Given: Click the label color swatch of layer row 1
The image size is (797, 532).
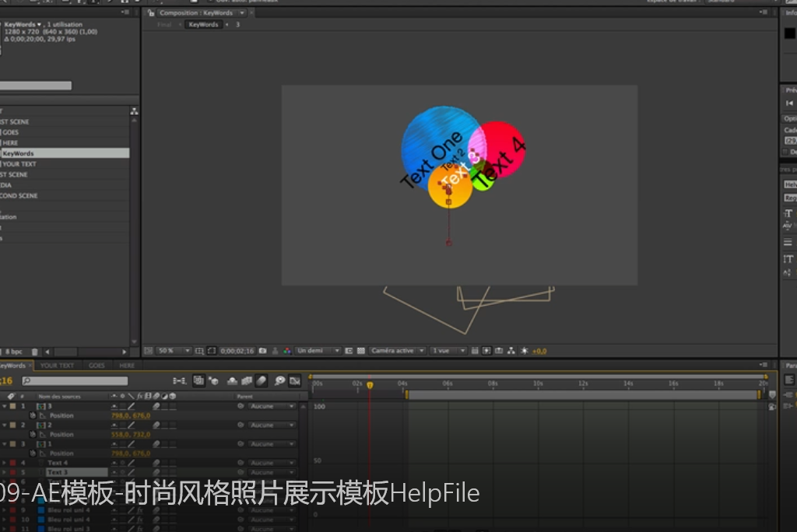Looking at the screenshot, I should point(12,406).
